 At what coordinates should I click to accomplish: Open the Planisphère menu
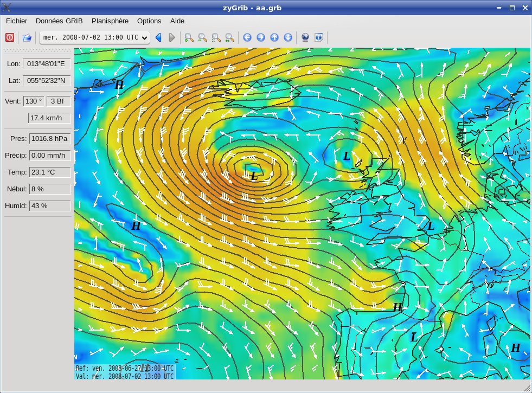coord(110,21)
